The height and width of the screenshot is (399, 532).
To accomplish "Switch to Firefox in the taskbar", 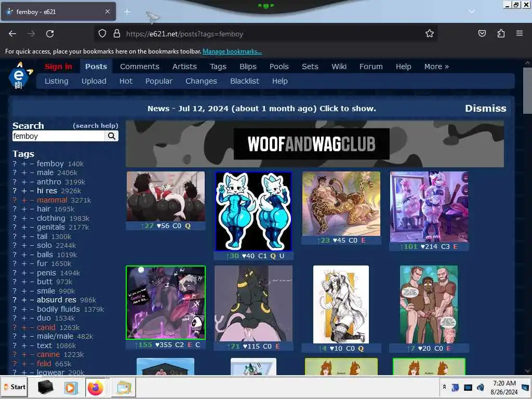I will pos(96,387).
